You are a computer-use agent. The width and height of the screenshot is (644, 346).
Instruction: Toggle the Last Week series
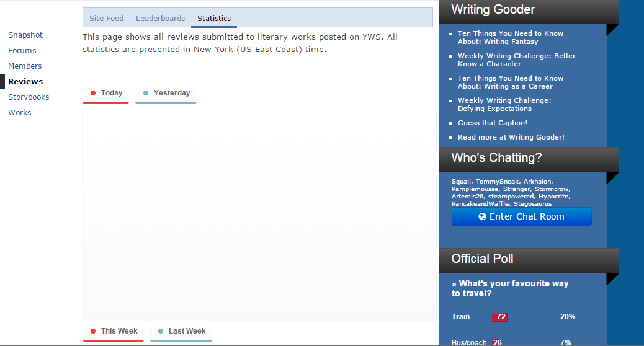tap(181, 331)
